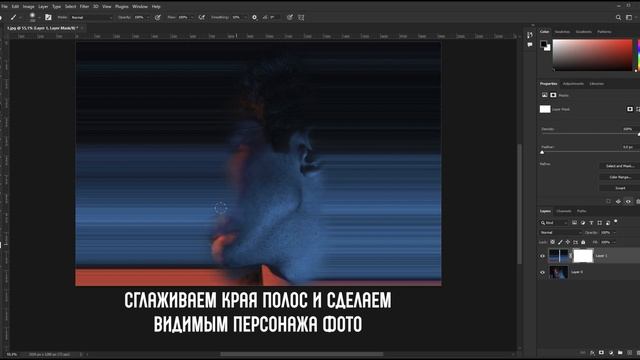
Task: Select pixel layer properties icon
Action: [x=544, y=95]
